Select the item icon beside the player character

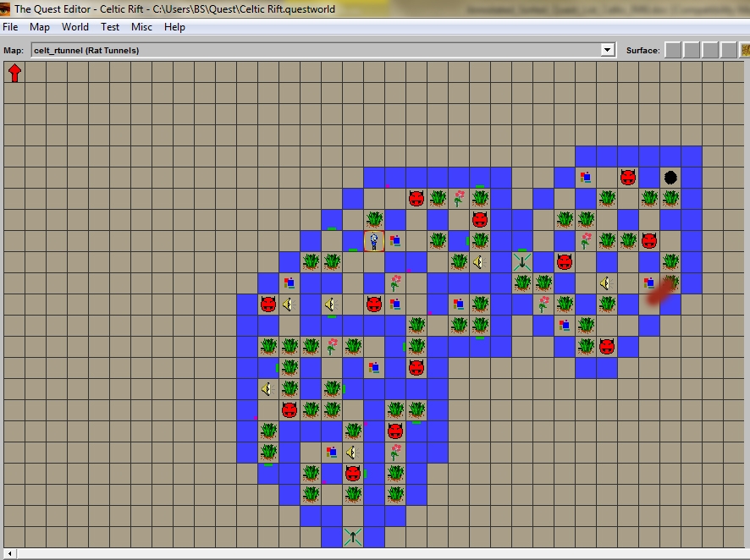pyautogui.click(x=395, y=241)
